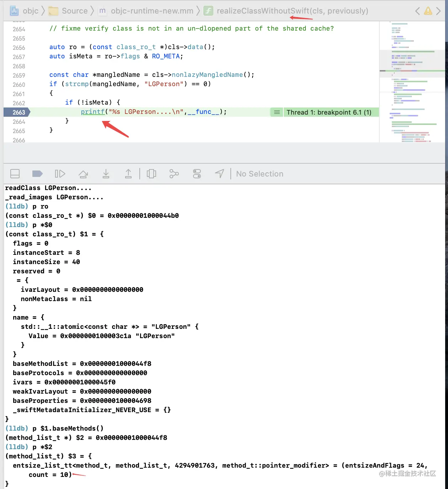Viewport: 448px width, 489px height.
Task: Open Debug View Hierarchy
Action: coord(151,174)
